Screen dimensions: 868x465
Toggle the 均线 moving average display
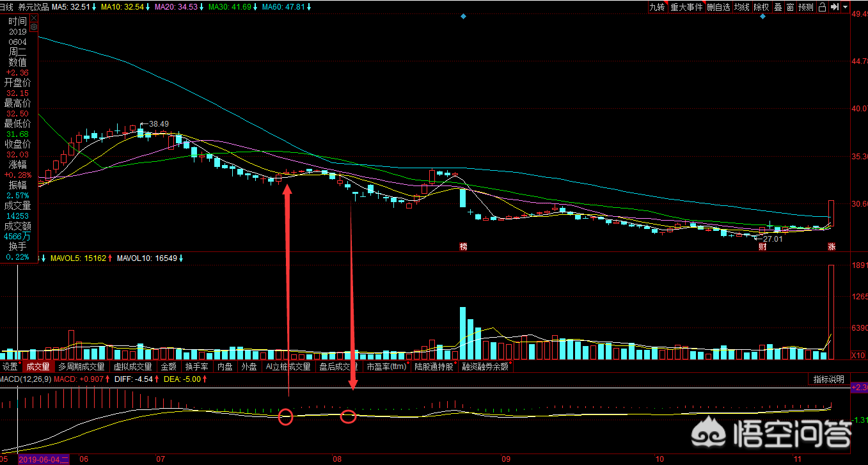741,7
